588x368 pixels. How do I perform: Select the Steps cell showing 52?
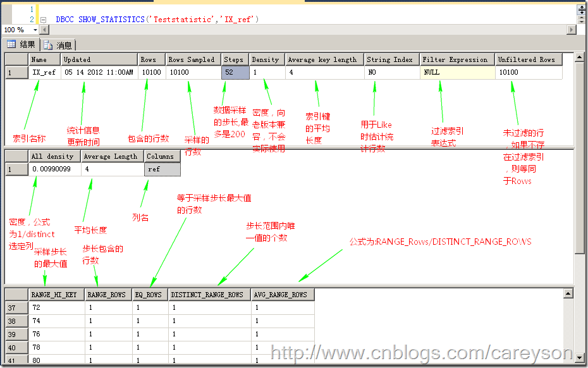(235, 73)
